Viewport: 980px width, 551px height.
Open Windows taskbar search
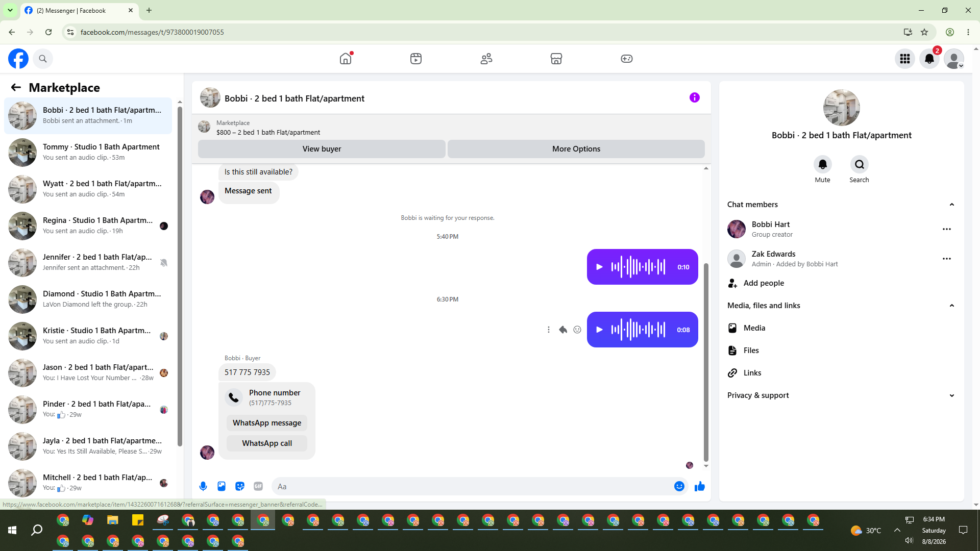pos(37,531)
